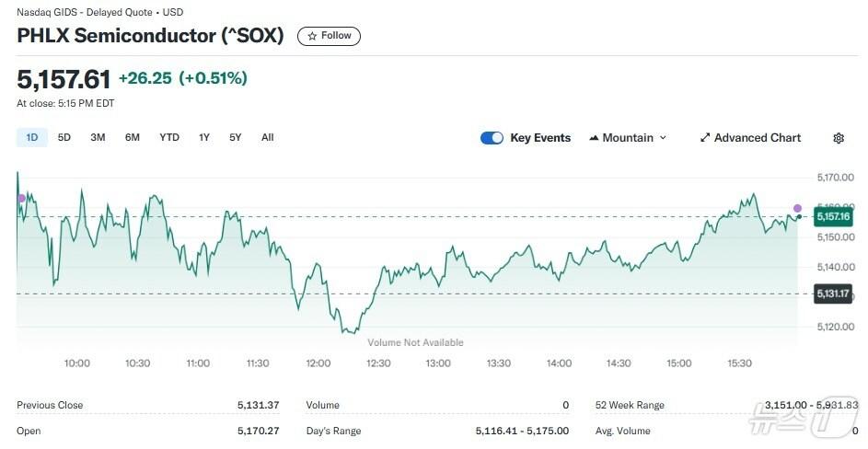Toggle the Key Events switch
The image size is (868, 449).
pyautogui.click(x=492, y=138)
